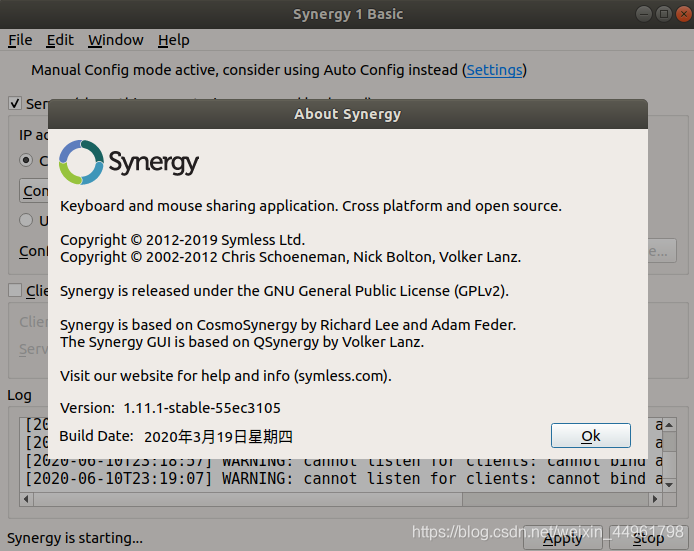Click the Copyright 2002-2012 Chris Schoeneman line

pyautogui.click(x=290, y=257)
